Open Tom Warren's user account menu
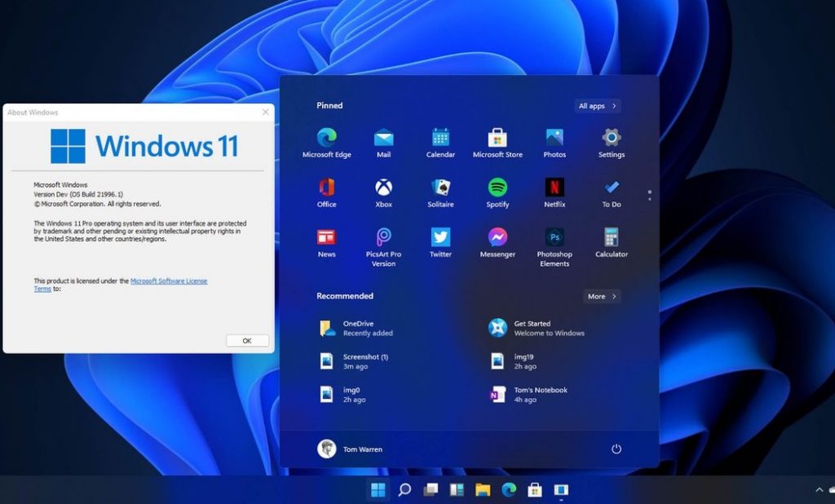The image size is (835, 504). pyautogui.click(x=350, y=449)
